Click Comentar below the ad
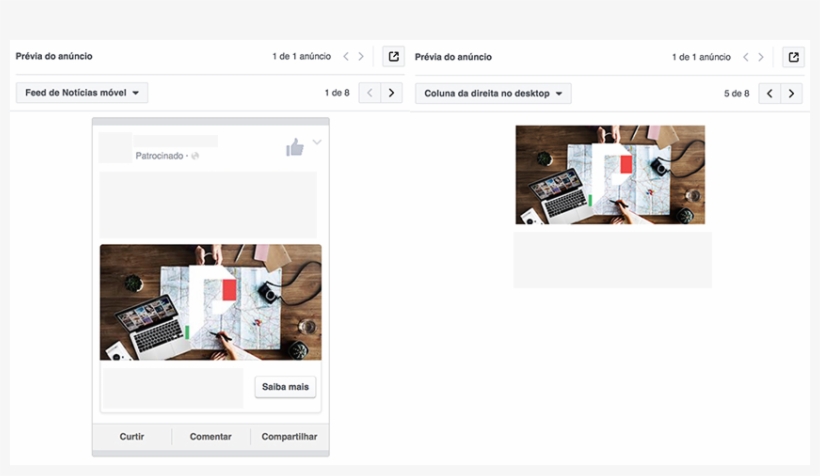Image resolution: width=820 pixels, height=476 pixels. [210, 437]
